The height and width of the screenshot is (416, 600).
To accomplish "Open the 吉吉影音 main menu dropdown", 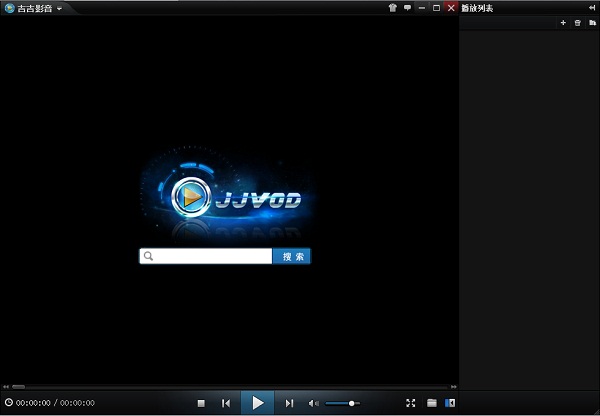I will click(x=59, y=8).
